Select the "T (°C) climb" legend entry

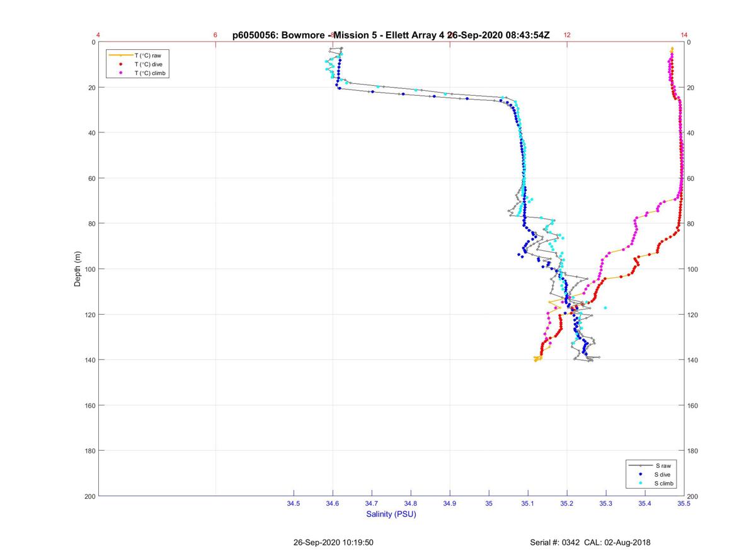(x=137, y=73)
